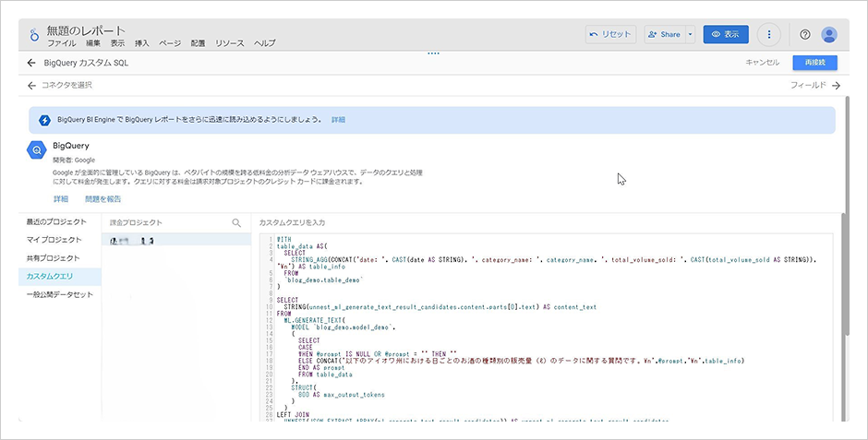This screenshot has height=440, width=868.
Task: Expand the Share dropdown arrow
Action: coord(691,34)
